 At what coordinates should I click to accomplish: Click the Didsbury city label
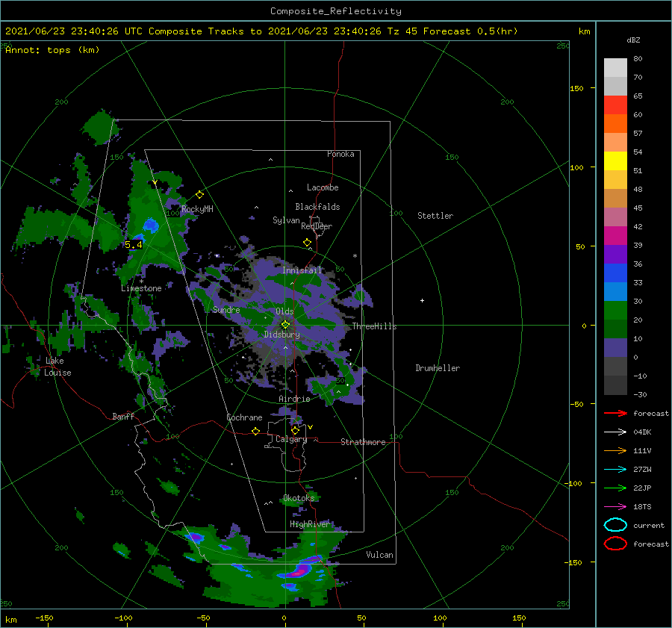[282, 335]
